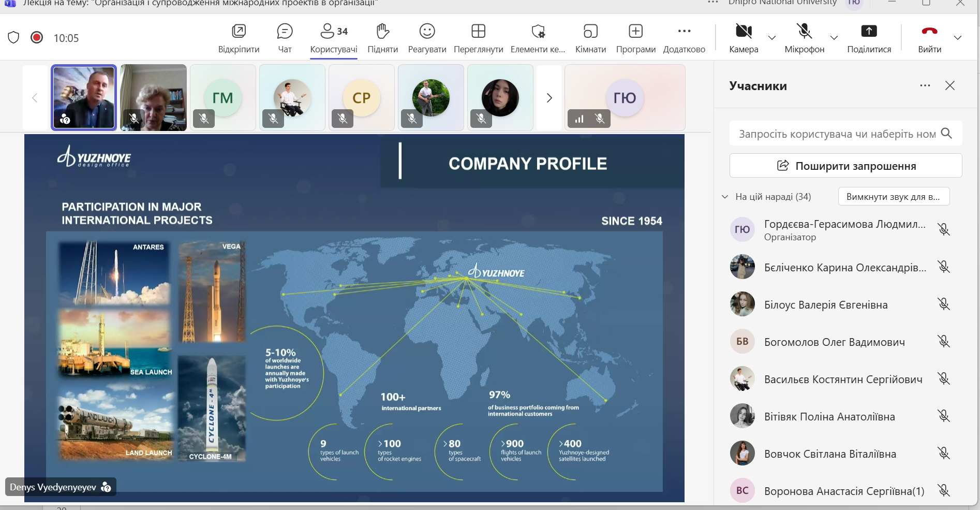The width and height of the screenshot is (980, 510).
Task: Show next participant thumbnails with right arrow
Action: tap(550, 98)
